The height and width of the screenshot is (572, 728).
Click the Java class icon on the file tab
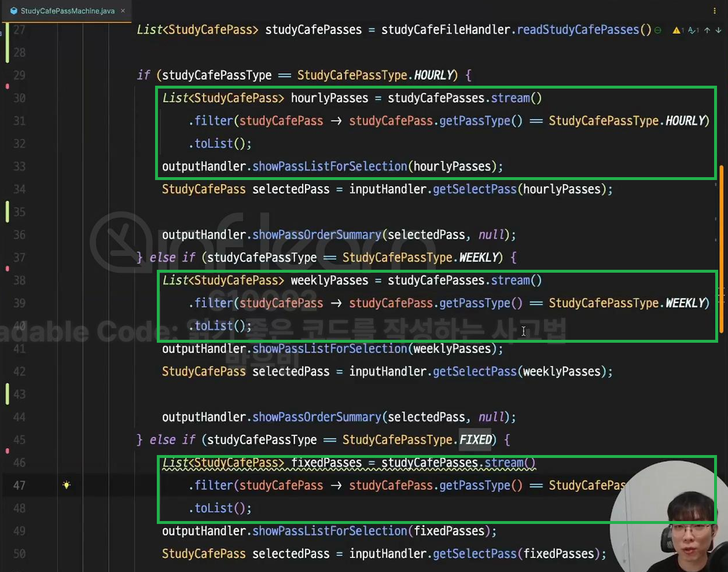point(13,11)
